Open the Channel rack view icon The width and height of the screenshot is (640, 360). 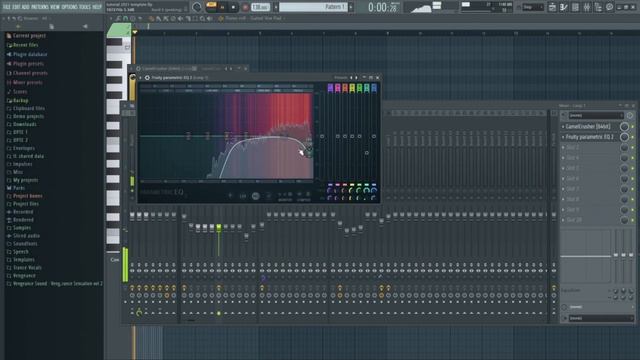point(575,7)
